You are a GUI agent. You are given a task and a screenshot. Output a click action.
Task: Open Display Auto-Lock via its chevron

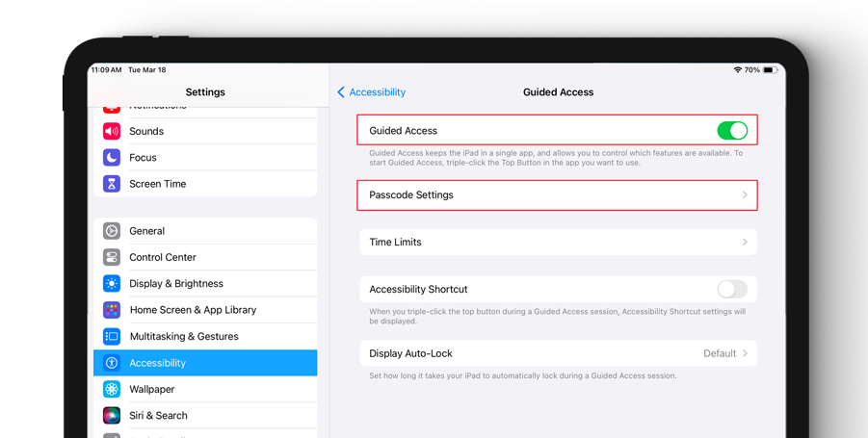[x=745, y=353]
